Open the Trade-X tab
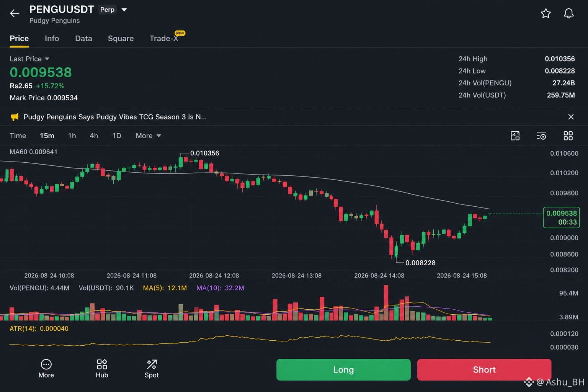This screenshot has width=588, height=392. [x=164, y=38]
